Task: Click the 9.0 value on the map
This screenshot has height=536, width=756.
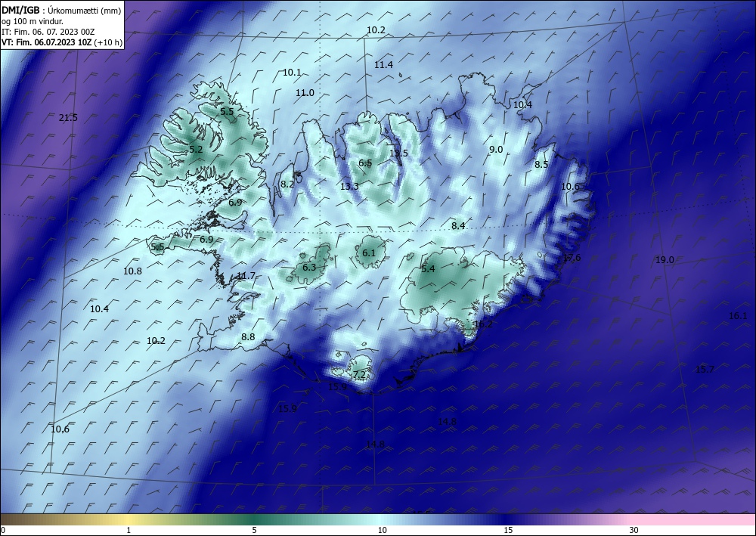Action: 496,150
